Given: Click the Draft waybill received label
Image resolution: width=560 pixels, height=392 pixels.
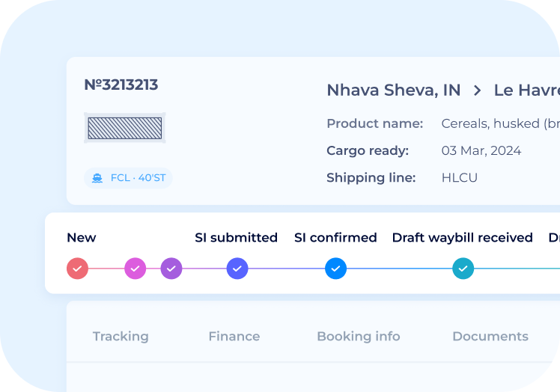Looking at the screenshot, I should coord(463,238).
